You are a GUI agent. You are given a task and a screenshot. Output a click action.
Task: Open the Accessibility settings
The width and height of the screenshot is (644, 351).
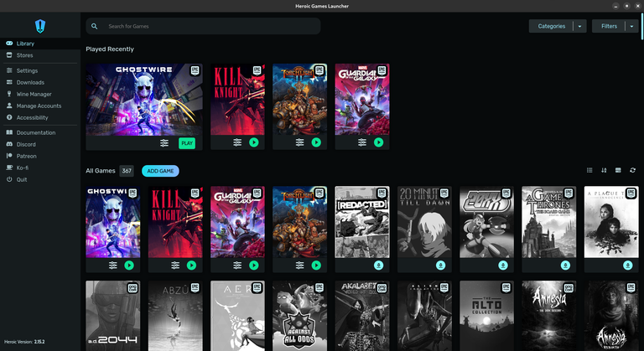point(40,117)
